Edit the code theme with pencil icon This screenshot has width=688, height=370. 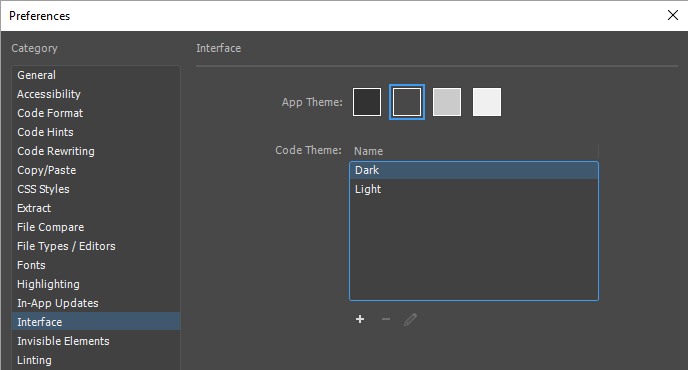(410, 319)
